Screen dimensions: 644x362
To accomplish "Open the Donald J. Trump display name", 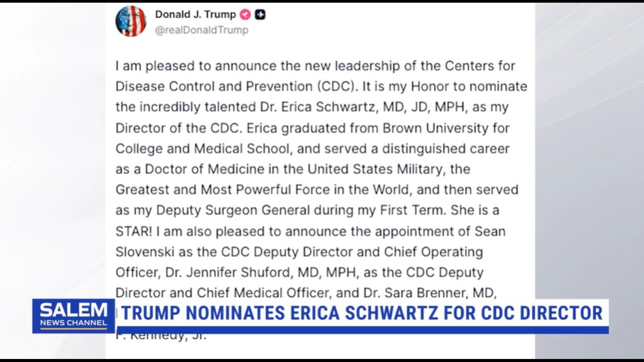I will (195, 14).
